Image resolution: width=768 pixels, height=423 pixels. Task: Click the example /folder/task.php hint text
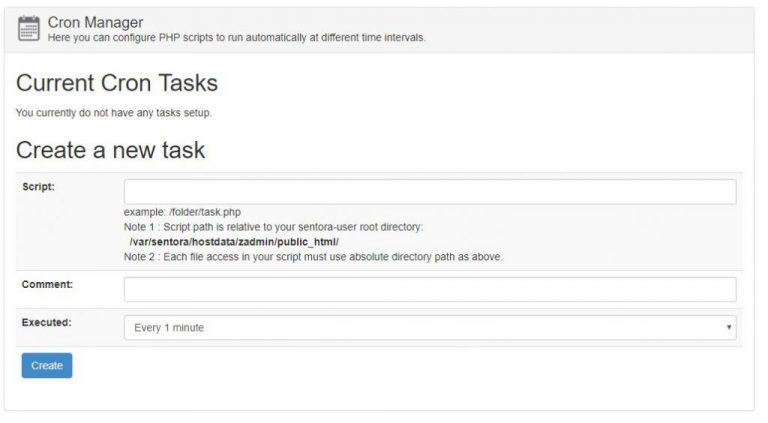point(183,212)
